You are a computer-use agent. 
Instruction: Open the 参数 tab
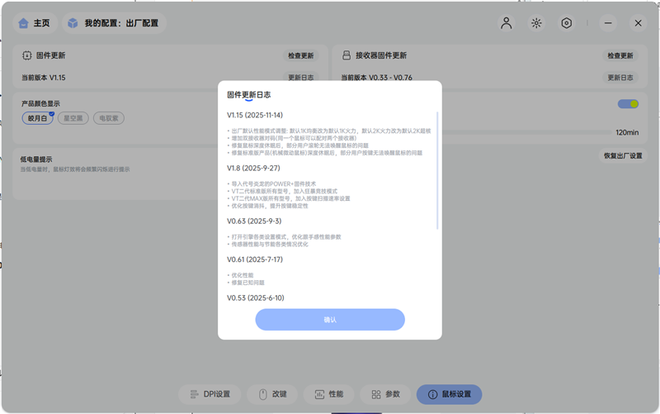tap(385, 394)
